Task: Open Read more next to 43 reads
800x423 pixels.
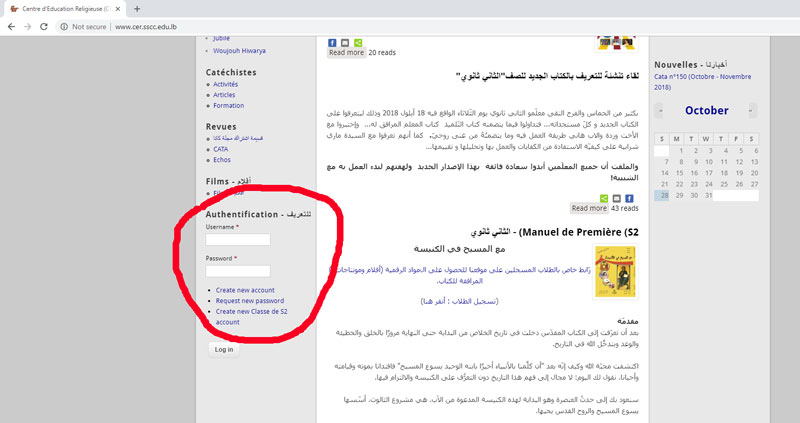Action: [x=589, y=208]
